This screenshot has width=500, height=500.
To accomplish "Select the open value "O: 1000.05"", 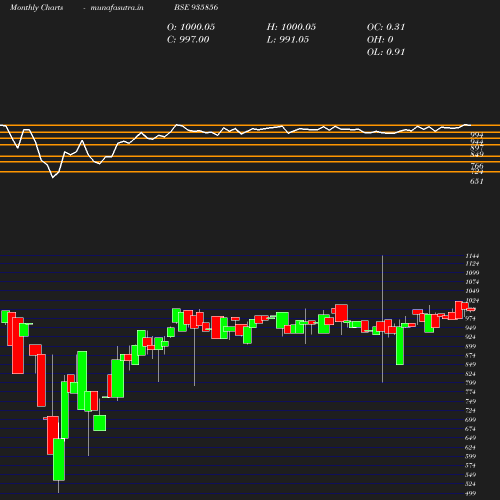I will 191,27.
